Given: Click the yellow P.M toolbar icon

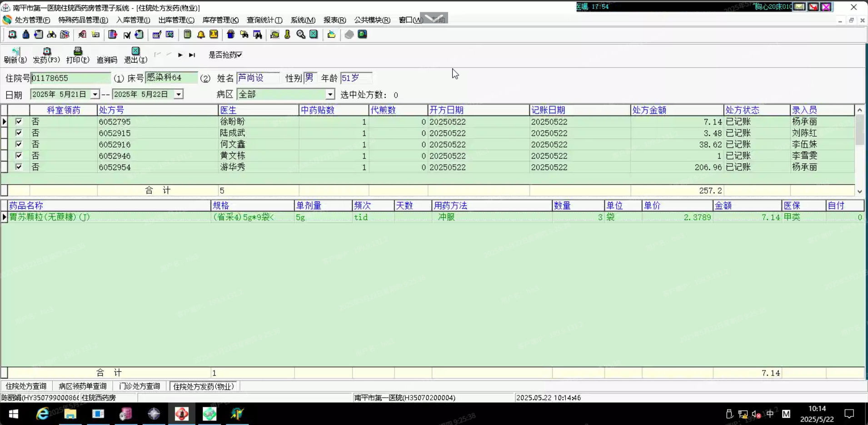Looking at the screenshot, I should pyautogui.click(x=214, y=35).
